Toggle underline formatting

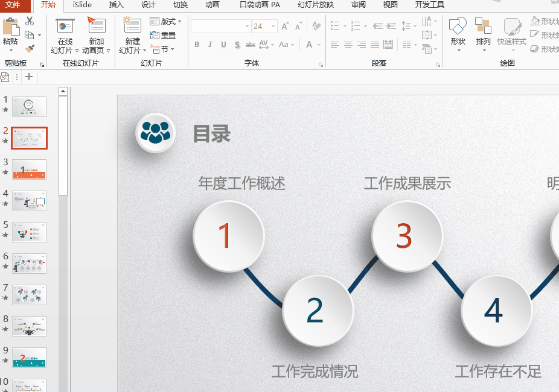[x=223, y=45]
